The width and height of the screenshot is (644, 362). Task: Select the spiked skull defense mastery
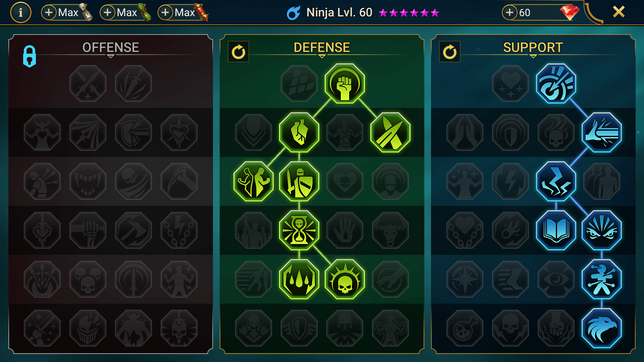(x=344, y=279)
